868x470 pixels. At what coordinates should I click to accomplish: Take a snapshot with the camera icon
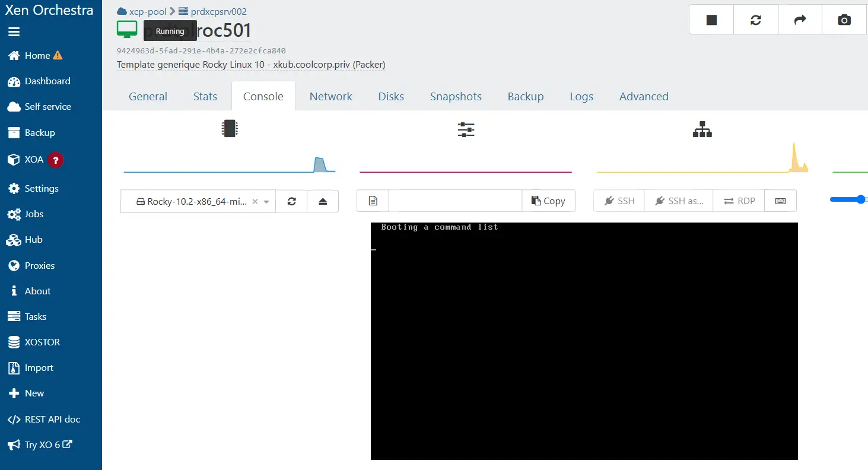point(844,20)
